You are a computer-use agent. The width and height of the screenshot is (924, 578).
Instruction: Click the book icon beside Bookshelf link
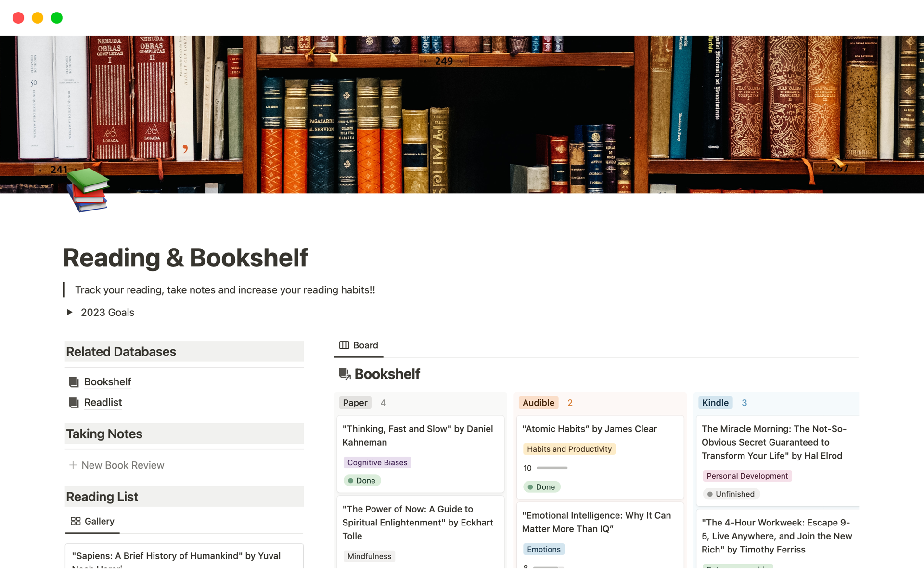73,381
